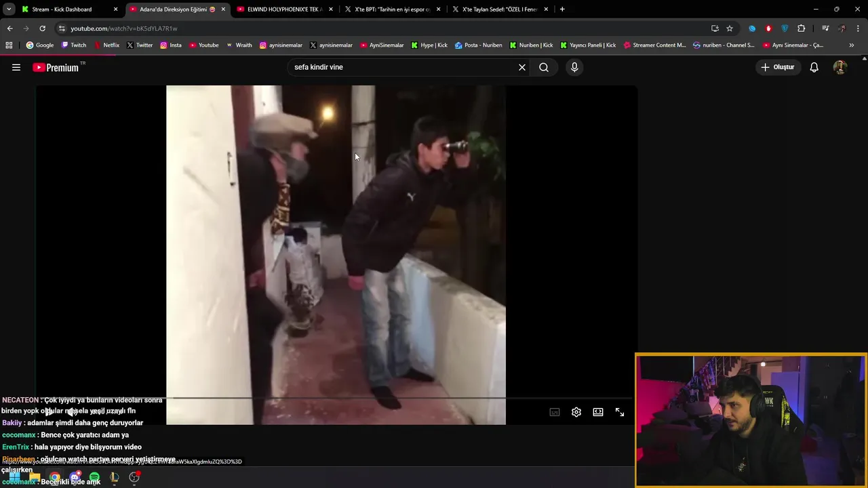Expand the tab search dropdown arrow
The width and height of the screenshot is (868, 488).
pyautogui.click(x=9, y=9)
